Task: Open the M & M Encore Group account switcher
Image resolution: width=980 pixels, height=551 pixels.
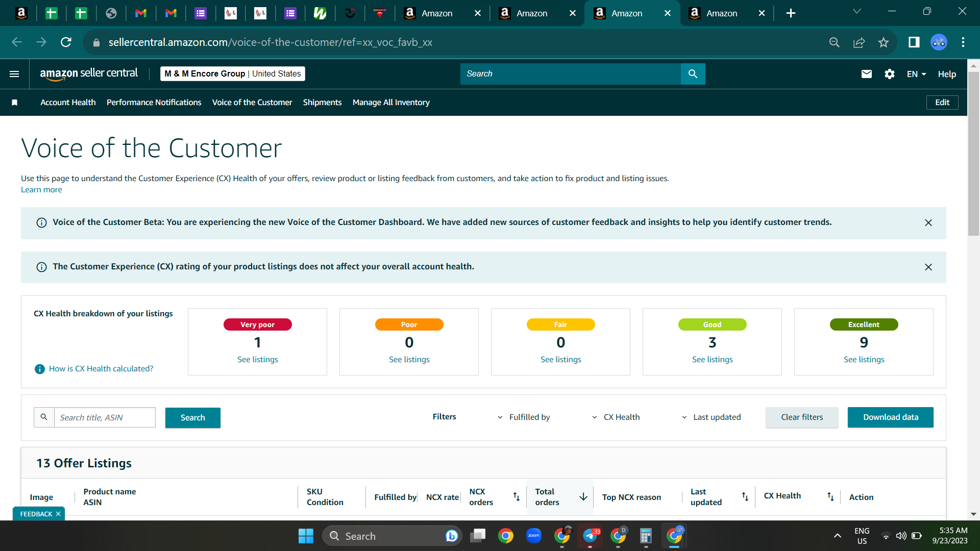Action: click(x=233, y=74)
